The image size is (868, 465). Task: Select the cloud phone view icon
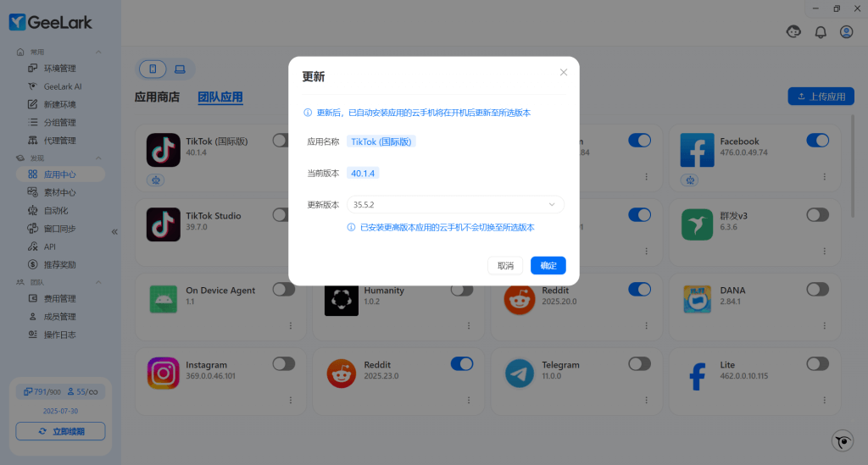(153, 69)
